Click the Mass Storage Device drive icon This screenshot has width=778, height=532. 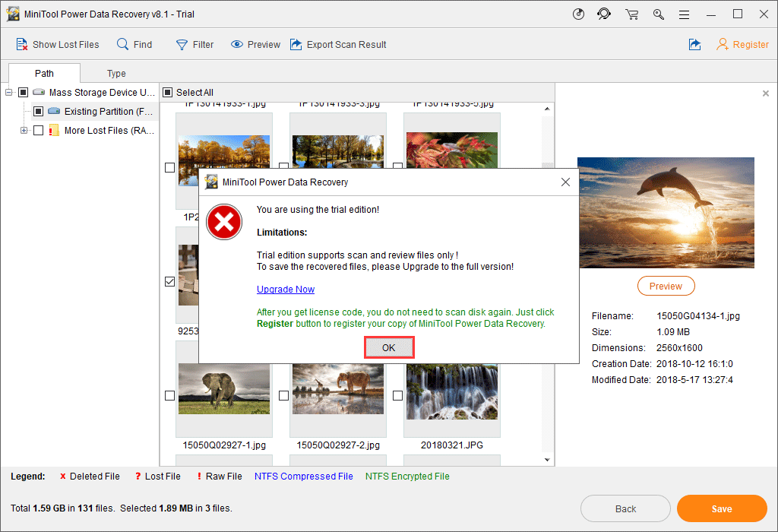(x=39, y=92)
